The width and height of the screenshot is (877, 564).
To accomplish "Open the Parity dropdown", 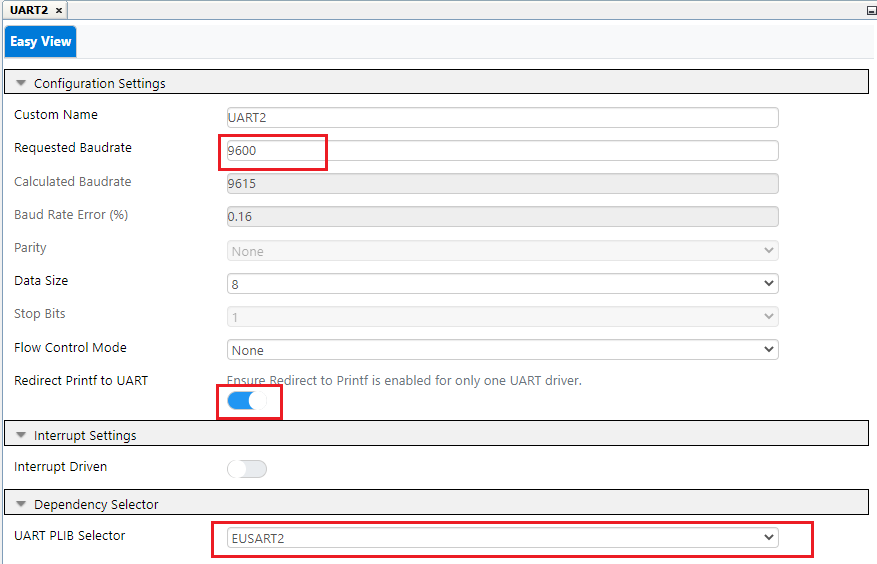I will tap(502, 251).
